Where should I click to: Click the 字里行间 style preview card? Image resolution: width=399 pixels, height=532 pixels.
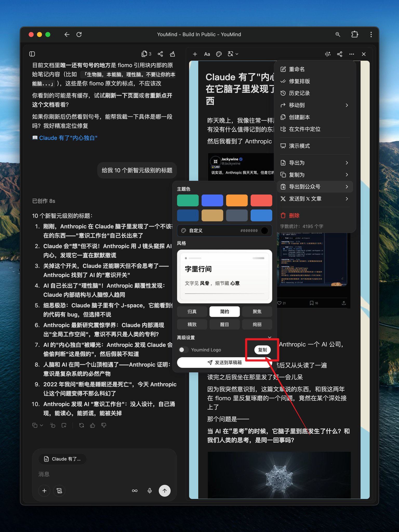tap(224, 276)
